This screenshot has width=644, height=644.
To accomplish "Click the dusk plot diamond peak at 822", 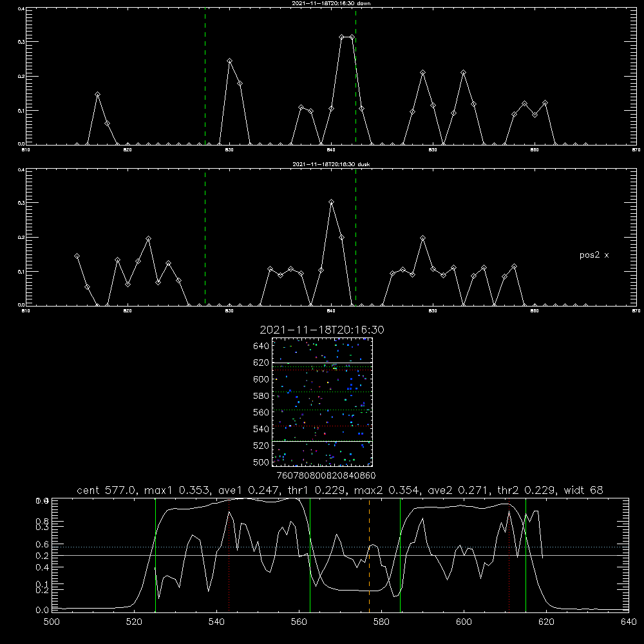I will click(x=148, y=239).
